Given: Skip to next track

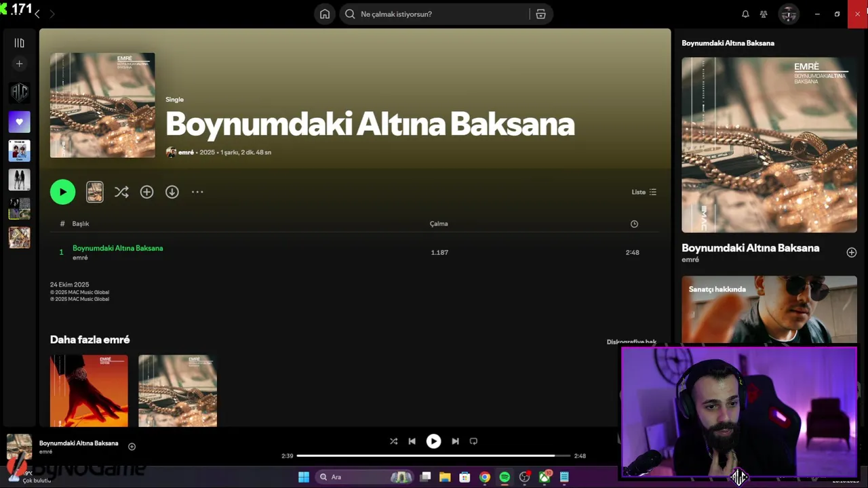Looking at the screenshot, I should coord(455,441).
